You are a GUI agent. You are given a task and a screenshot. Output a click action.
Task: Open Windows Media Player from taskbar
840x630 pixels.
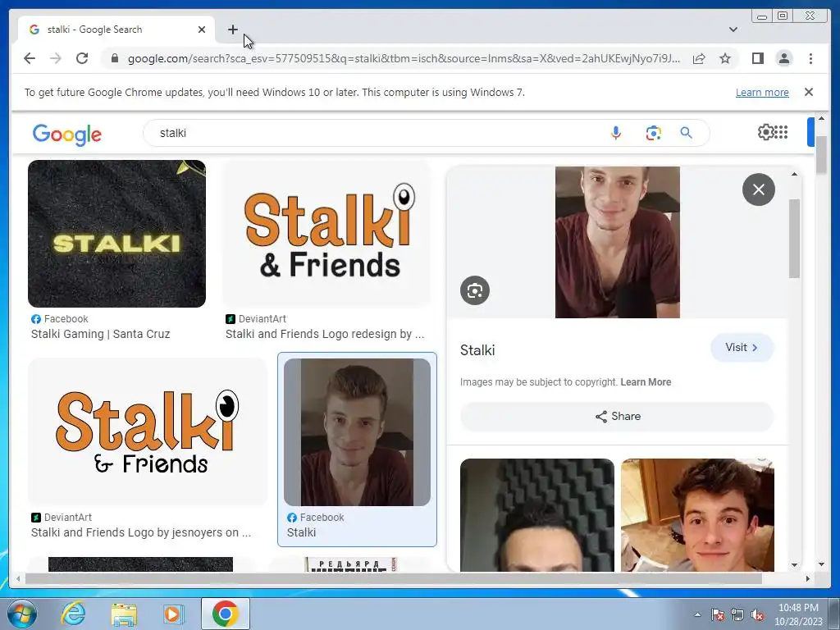coord(174,614)
